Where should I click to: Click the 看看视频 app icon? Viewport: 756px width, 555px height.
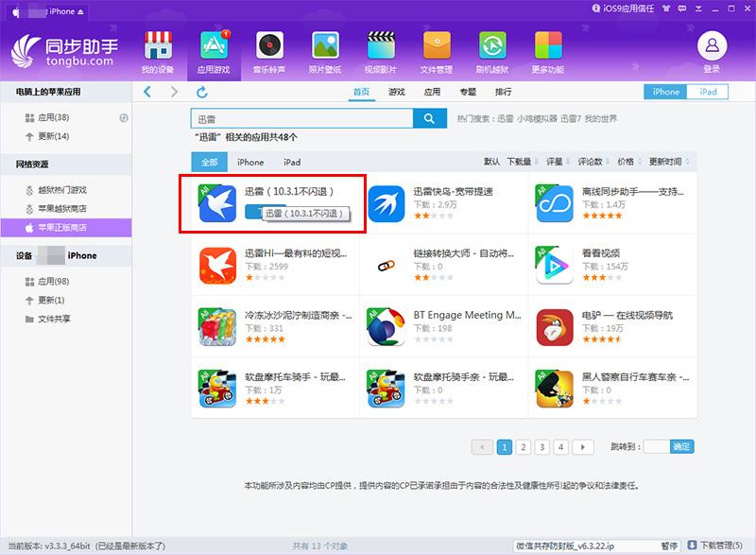point(555,265)
